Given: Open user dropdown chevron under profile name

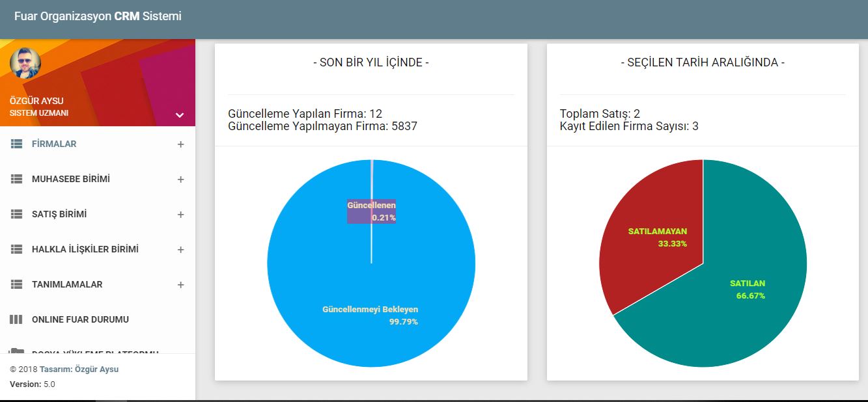Looking at the screenshot, I should [180, 115].
